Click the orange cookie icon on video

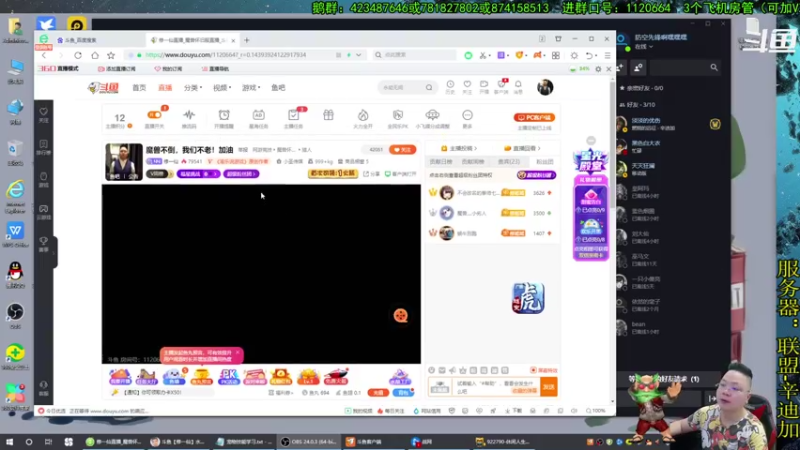click(x=401, y=315)
